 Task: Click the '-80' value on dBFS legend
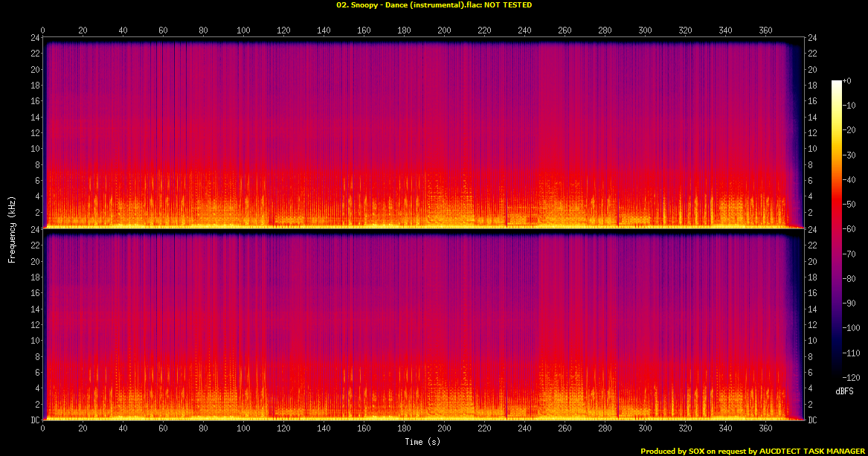point(849,278)
